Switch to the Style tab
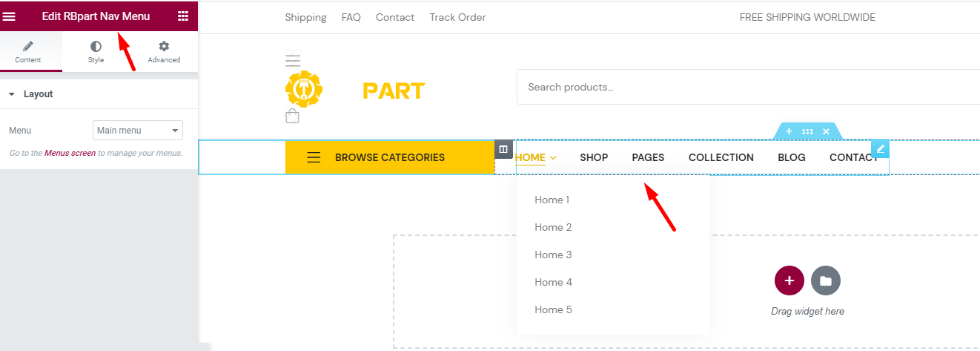This screenshot has width=980, height=351. pyautogui.click(x=96, y=52)
